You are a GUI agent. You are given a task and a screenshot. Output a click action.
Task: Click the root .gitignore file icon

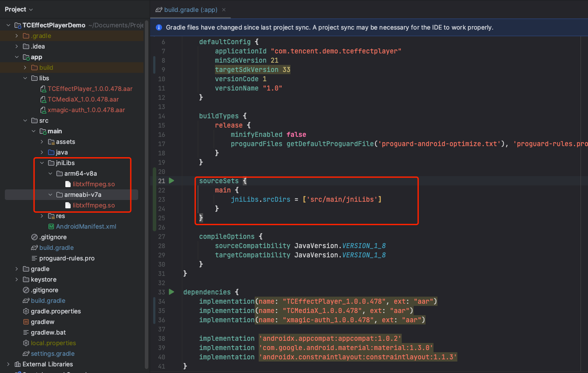26,290
